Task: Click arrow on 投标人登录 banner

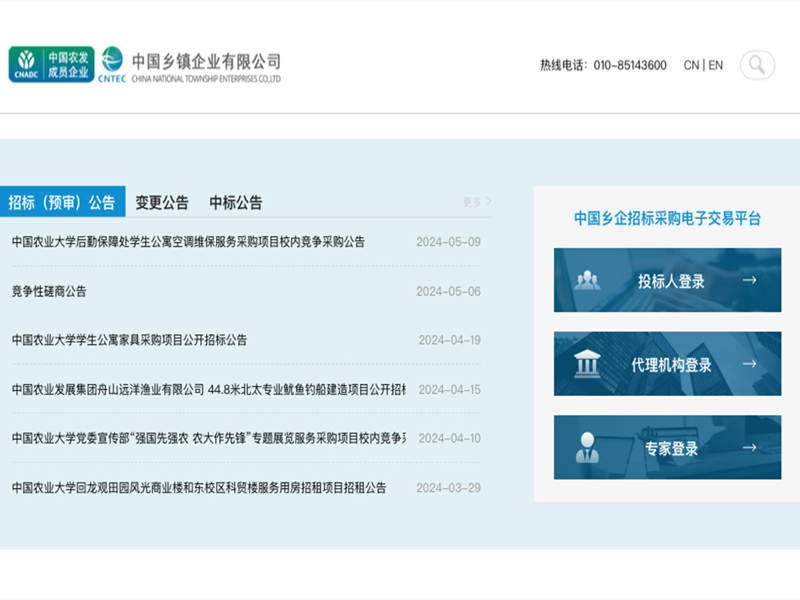Action: coord(749,281)
